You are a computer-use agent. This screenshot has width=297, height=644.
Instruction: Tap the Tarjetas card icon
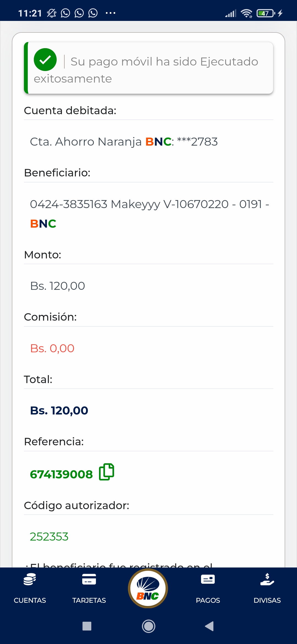pyautogui.click(x=89, y=579)
